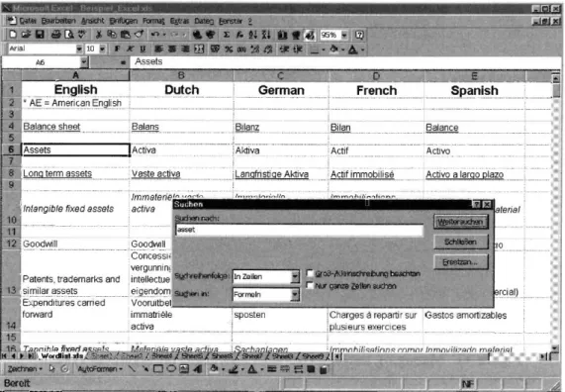Sort descending Z to A
Screen dimensions: 565x392
click(266, 35)
